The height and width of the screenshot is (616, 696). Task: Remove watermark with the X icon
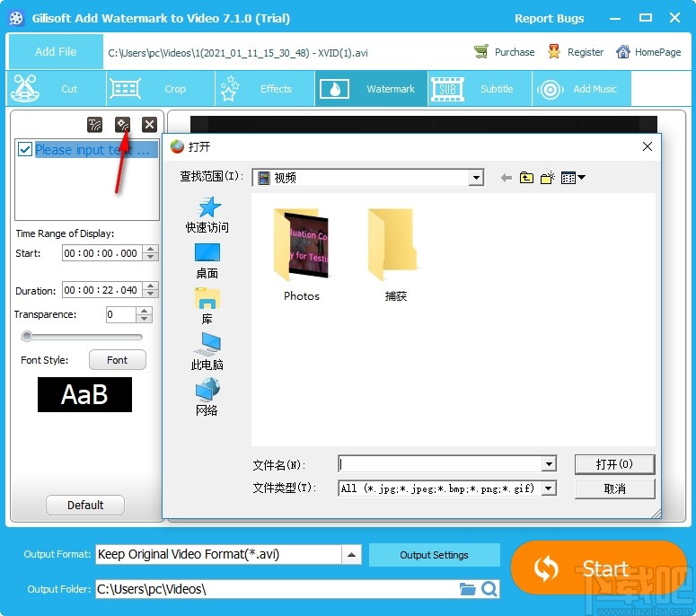pyautogui.click(x=149, y=125)
